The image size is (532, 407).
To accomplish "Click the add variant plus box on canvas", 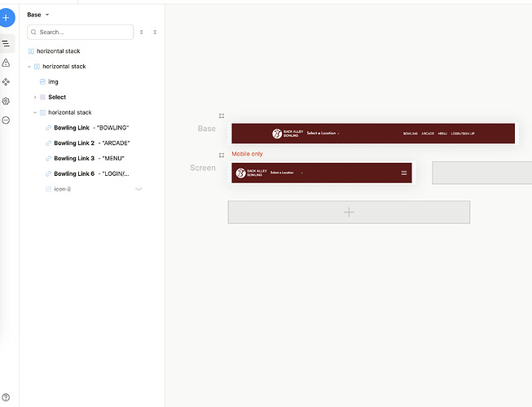I will [x=349, y=212].
